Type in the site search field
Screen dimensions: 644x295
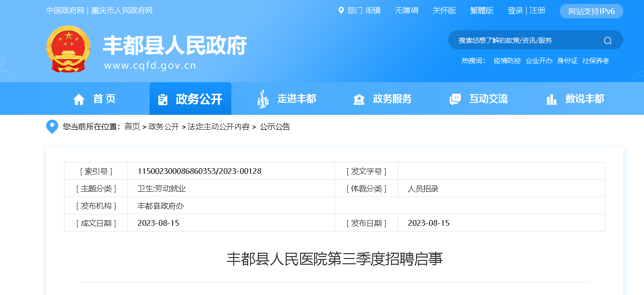(x=524, y=40)
